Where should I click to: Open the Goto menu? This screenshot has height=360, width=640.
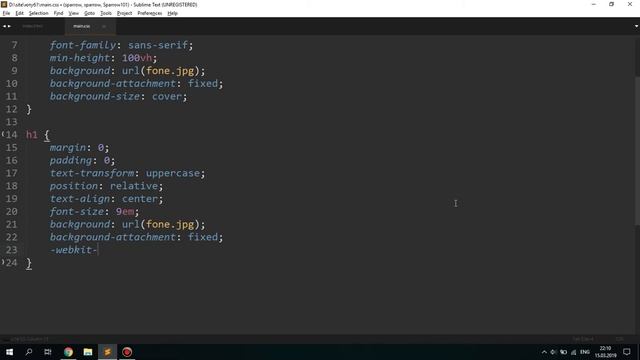tap(89, 13)
